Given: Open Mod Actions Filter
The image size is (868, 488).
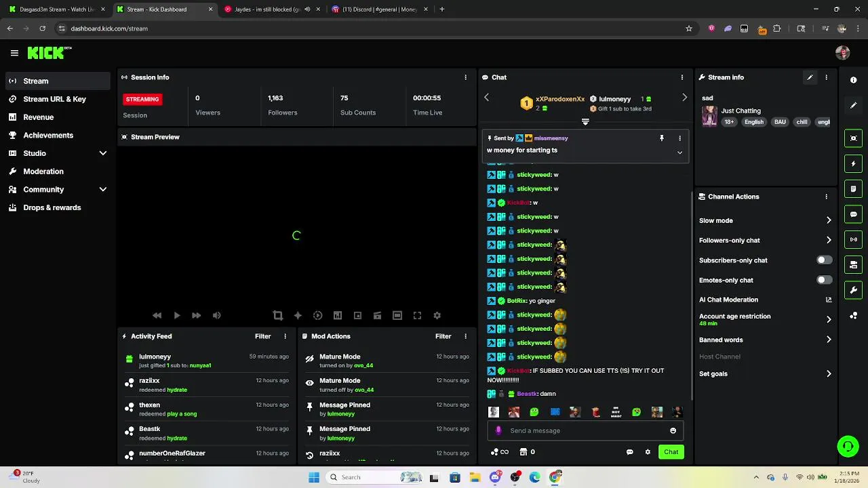Looking at the screenshot, I should (x=443, y=336).
